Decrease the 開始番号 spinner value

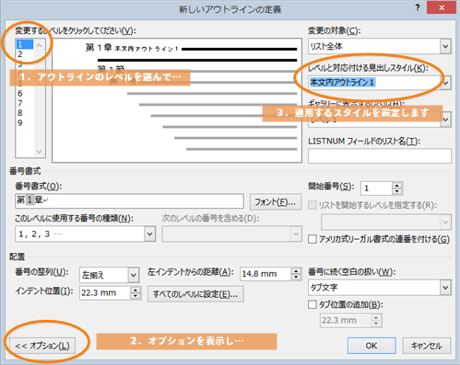click(397, 192)
